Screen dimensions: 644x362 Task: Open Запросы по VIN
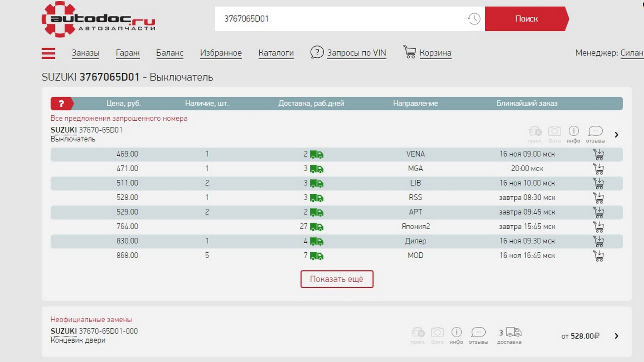(x=356, y=53)
